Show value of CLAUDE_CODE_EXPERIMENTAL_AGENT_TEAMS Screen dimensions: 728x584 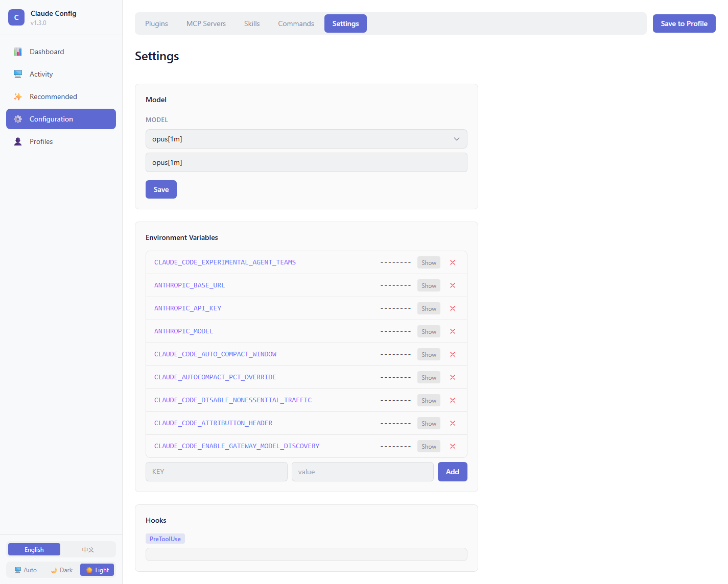[429, 262]
